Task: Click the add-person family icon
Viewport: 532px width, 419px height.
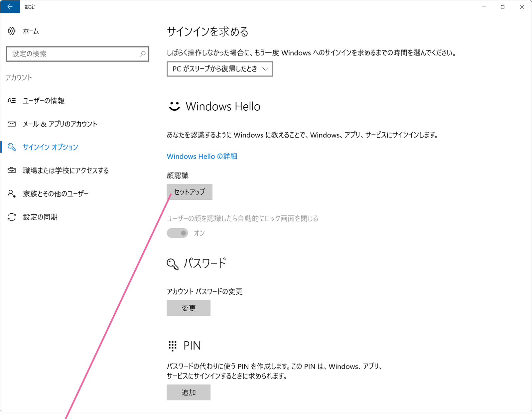Action: [12, 193]
